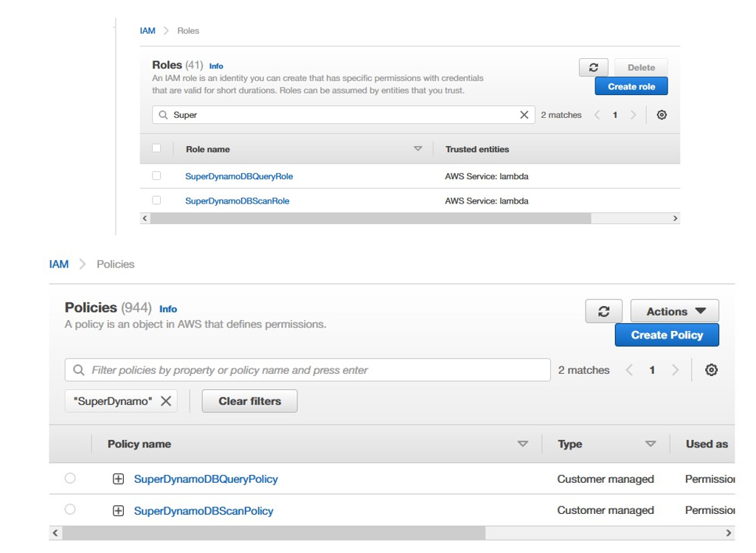Go to previous page of Policies results
Viewport: 756px width, 553px height.
click(629, 370)
